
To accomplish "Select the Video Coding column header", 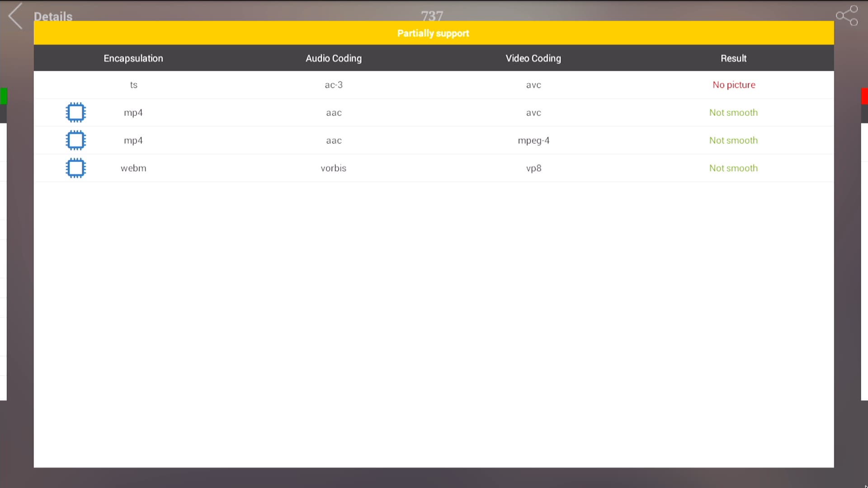I will tap(533, 58).
